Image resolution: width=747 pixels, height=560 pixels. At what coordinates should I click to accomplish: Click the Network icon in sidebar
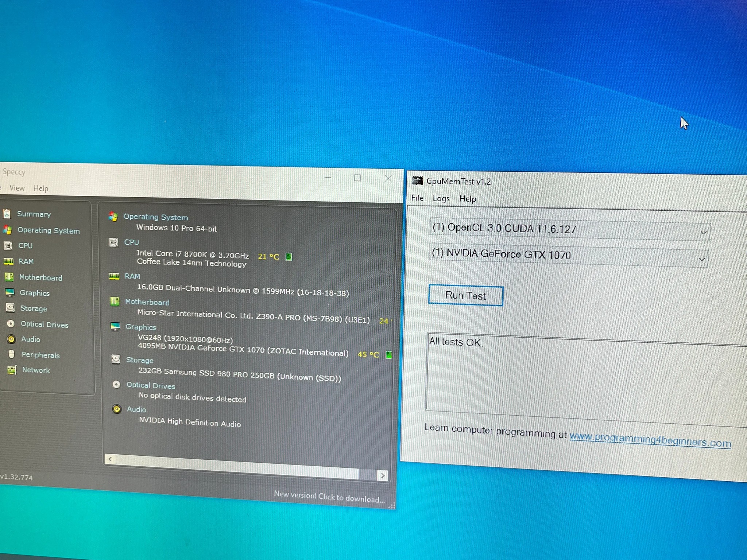[12, 370]
